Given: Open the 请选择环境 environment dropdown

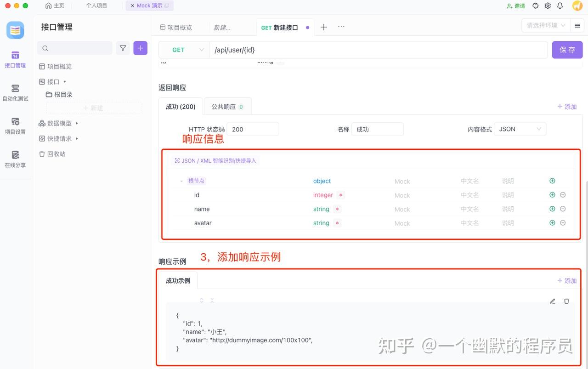Looking at the screenshot, I should click(x=546, y=26).
